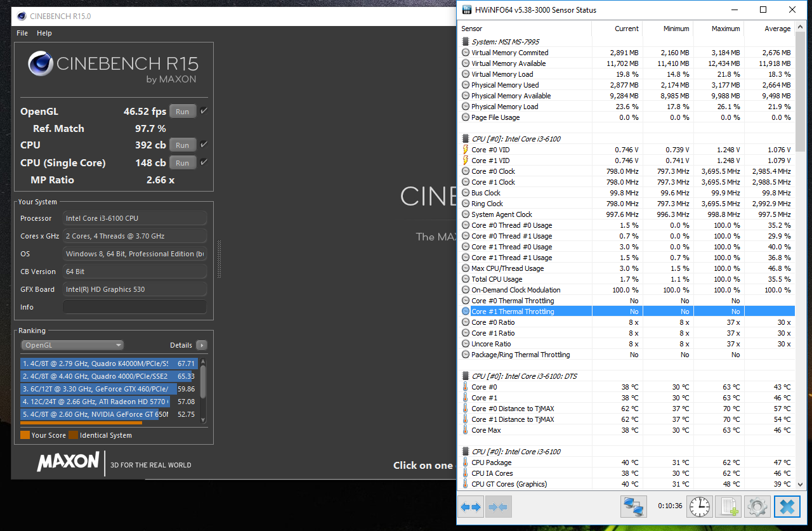Click HWiNFO expand columns arrows button
Image resolution: width=812 pixels, height=531 pixels.
coord(471,507)
